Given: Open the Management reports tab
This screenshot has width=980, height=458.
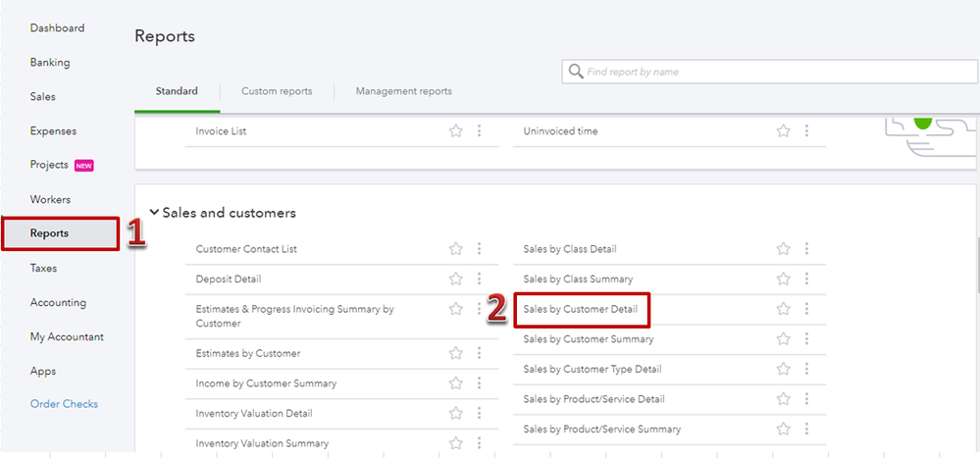Looking at the screenshot, I should [x=403, y=91].
